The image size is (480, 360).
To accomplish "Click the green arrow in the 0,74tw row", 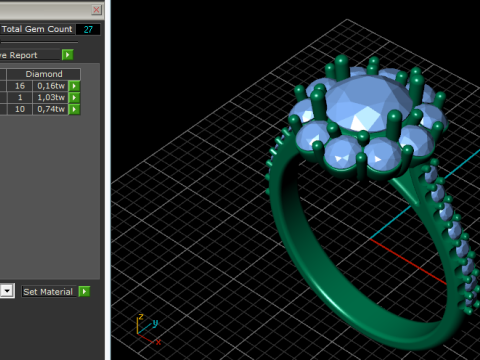I will (x=74, y=109).
